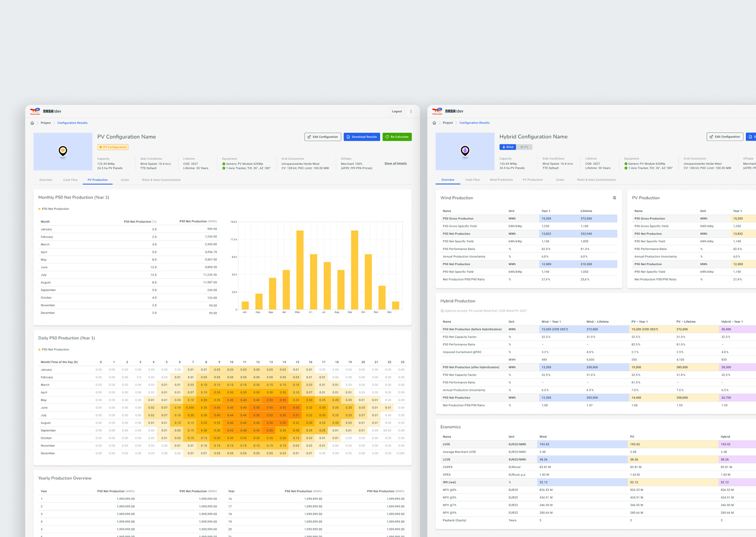Screen dimensions: 756x537
Task: Open the three-dot menu beside Logout
Action: click(411, 111)
